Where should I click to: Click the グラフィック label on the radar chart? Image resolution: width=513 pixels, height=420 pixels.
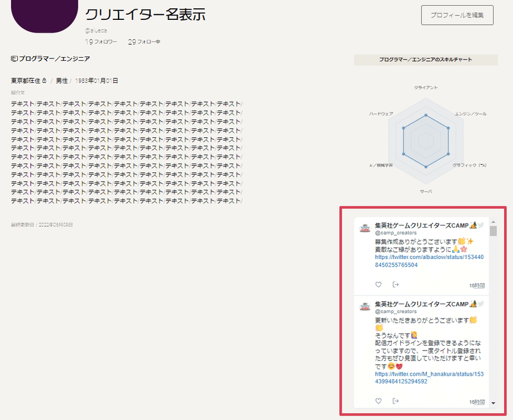click(x=469, y=165)
